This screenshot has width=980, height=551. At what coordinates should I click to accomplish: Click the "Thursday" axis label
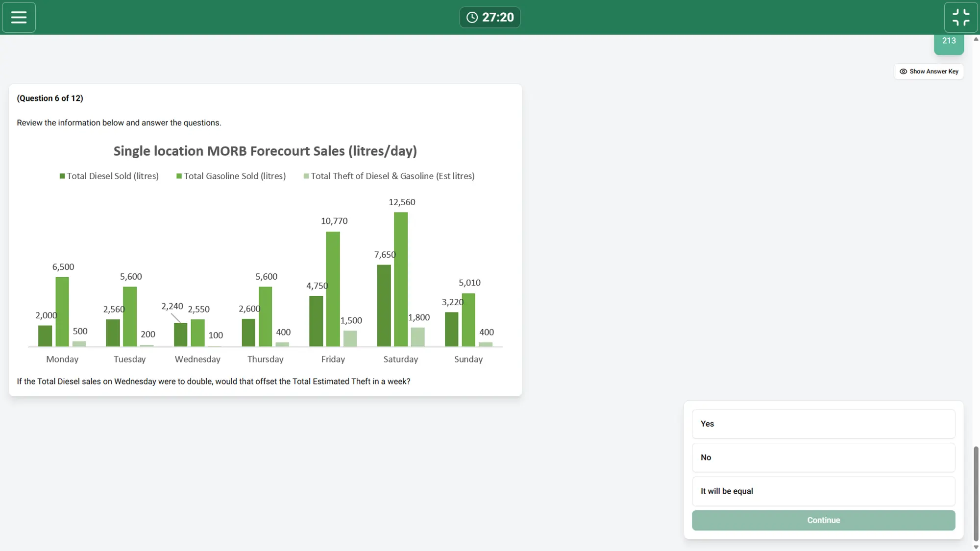(266, 359)
